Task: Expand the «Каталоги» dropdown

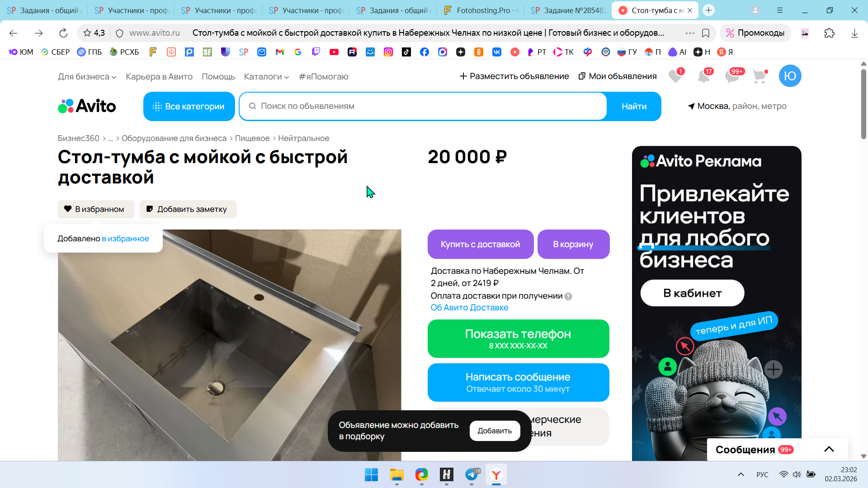Action: pyautogui.click(x=266, y=77)
